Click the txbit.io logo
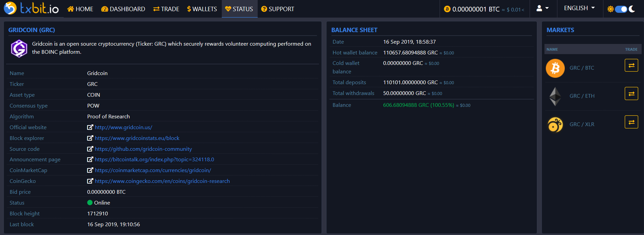This screenshot has height=235, width=644. (31, 8)
